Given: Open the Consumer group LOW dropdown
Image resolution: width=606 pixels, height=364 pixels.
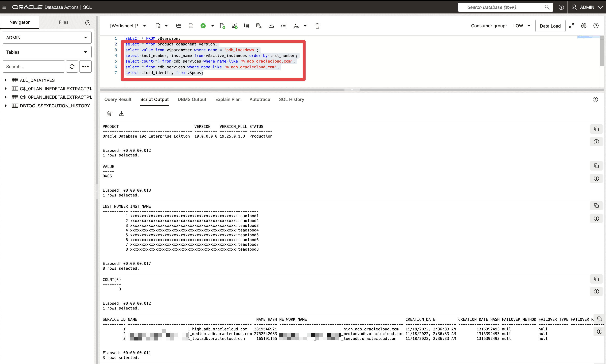Looking at the screenshot, I should (521, 26).
